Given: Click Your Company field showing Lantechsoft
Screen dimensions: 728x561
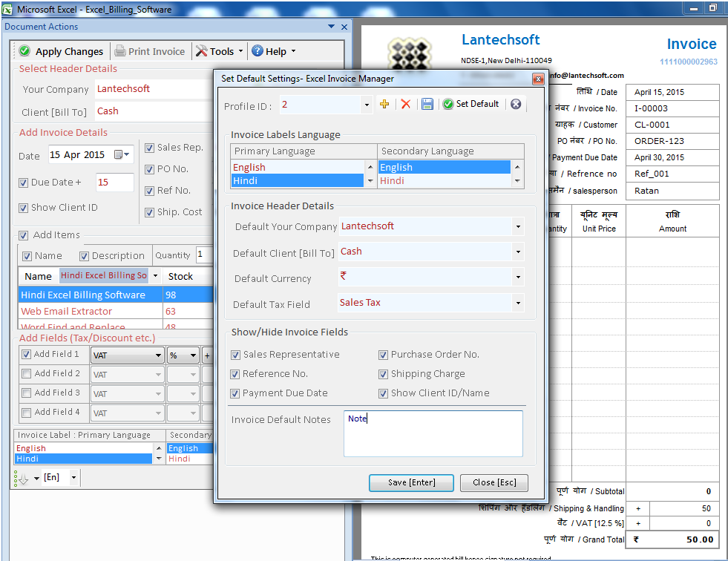Looking at the screenshot, I should click(153, 89).
